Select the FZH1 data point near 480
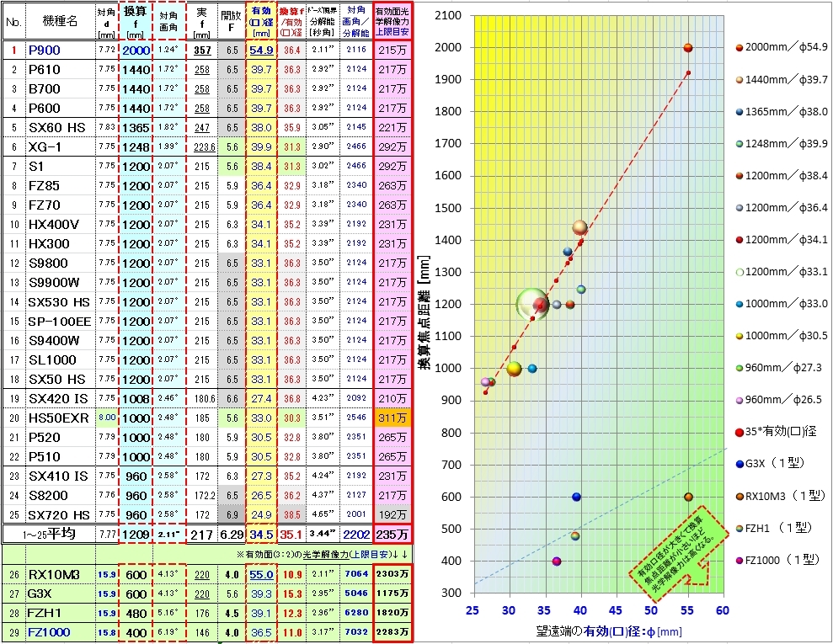 [x=574, y=535]
